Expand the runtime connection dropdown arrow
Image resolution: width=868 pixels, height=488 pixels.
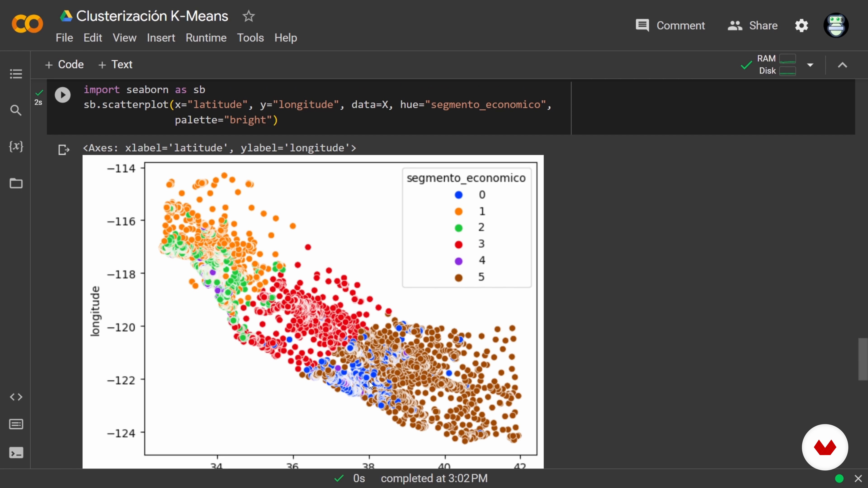point(810,65)
